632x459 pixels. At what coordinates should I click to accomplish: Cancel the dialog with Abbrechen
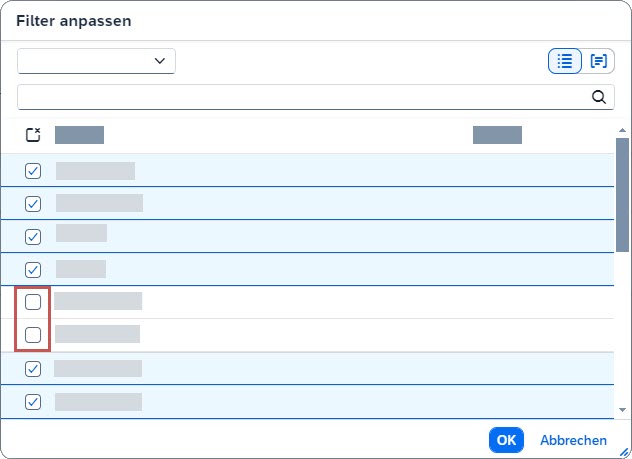pyautogui.click(x=573, y=440)
